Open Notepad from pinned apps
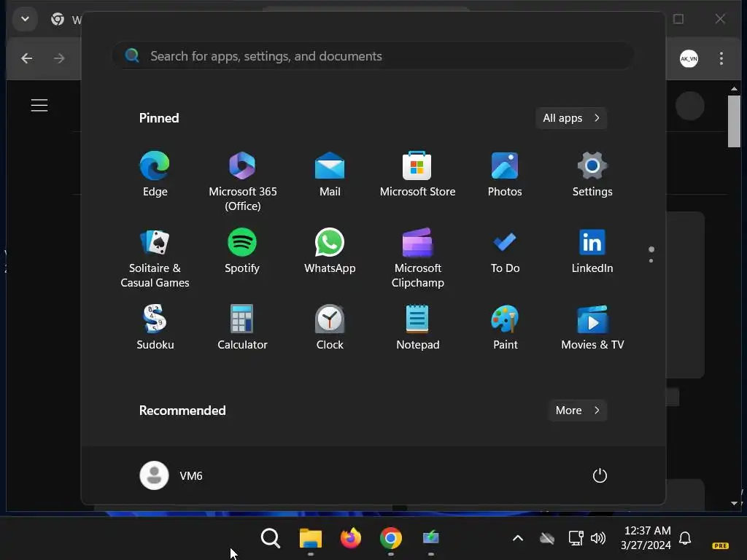This screenshot has width=747, height=560. pos(417,327)
